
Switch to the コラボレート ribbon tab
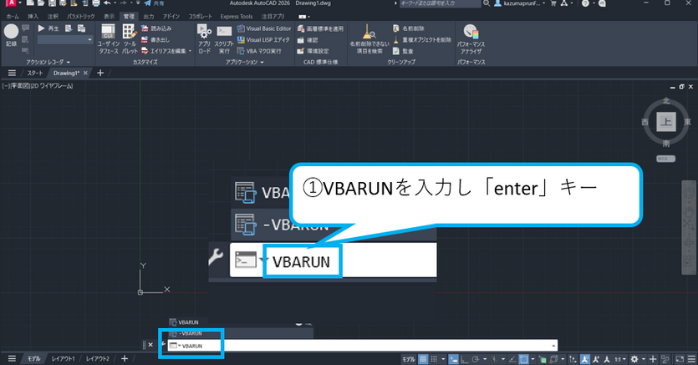pyautogui.click(x=200, y=16)
